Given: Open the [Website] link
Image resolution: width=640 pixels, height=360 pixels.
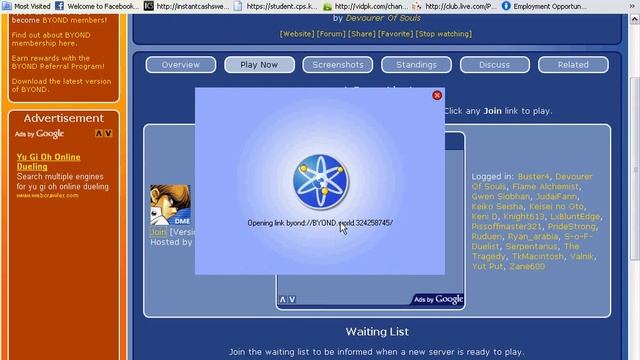Looking at the screenshot, I should tap(297, 34).
